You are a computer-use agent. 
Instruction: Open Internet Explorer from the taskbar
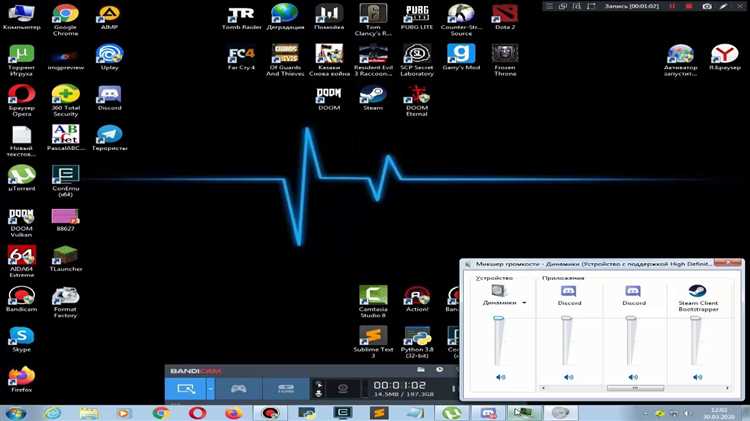(x=53, y=413)
